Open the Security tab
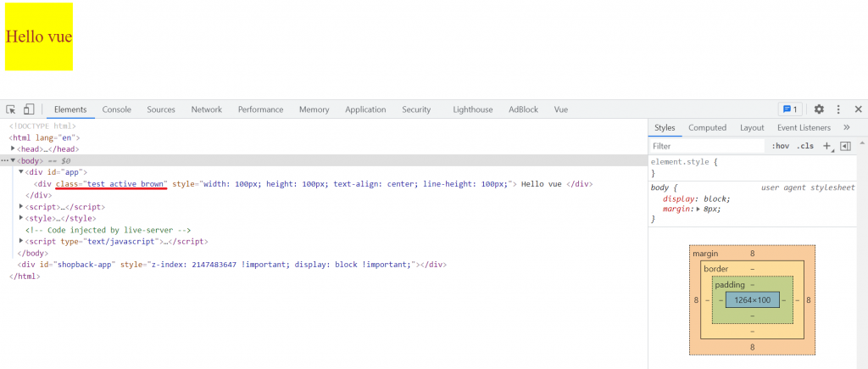Viewport: 868px width, 369px height. point(416,109)
